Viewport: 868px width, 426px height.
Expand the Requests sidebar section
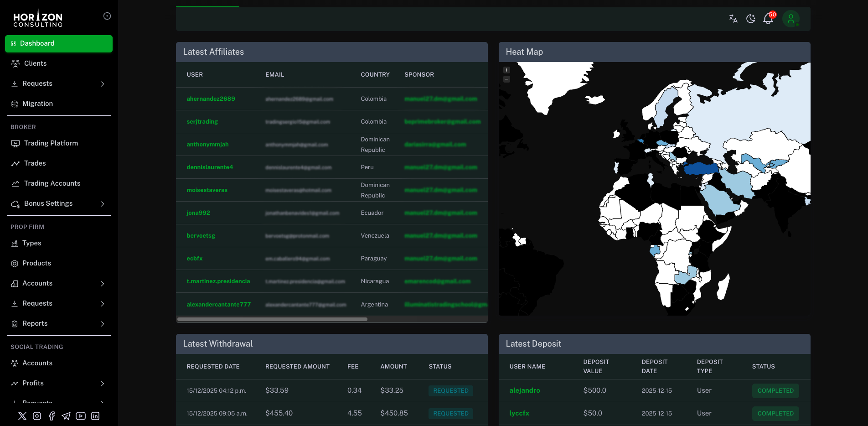[x=58, y=83]
